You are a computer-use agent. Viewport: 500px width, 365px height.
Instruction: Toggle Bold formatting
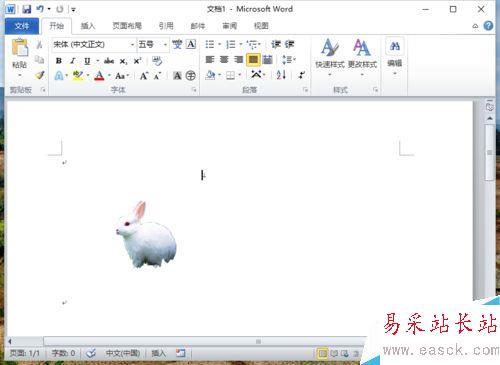tap(59, 61)
